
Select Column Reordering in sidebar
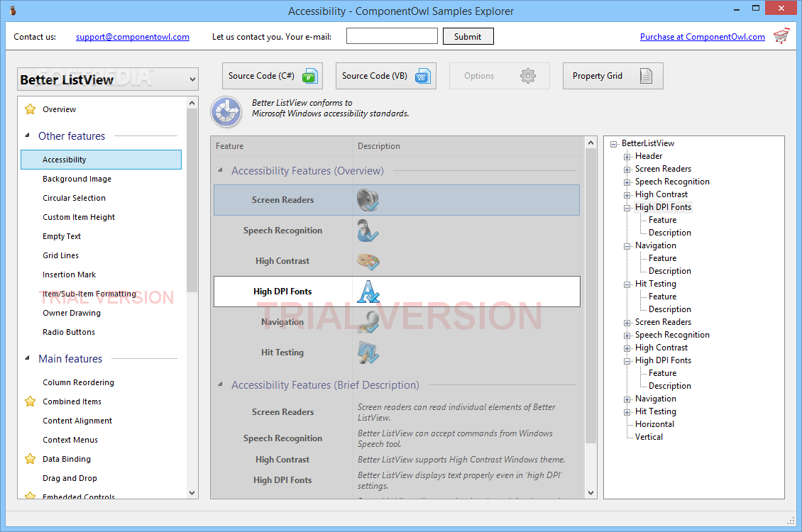click(x=78, y=382)
